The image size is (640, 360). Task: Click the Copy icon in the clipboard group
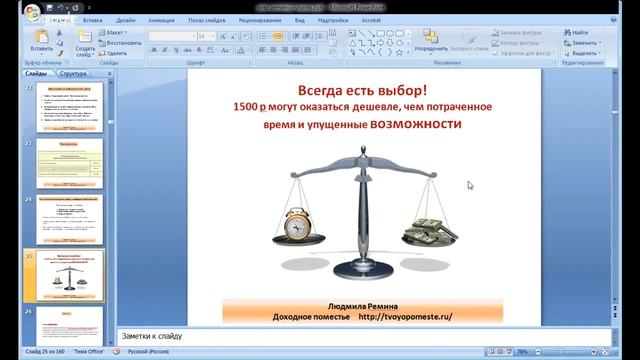(x=60, y=43)
